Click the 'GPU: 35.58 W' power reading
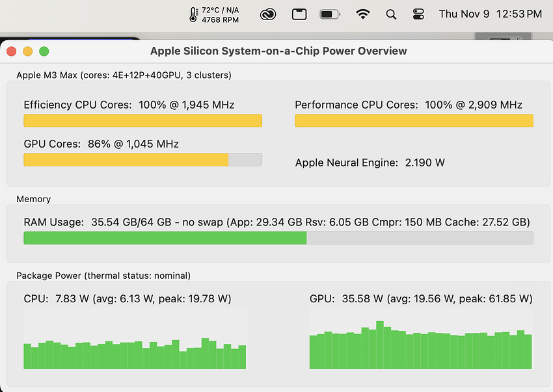Image resolution: width=553 pixels, height=392 pixels. [x=346, y=299]
